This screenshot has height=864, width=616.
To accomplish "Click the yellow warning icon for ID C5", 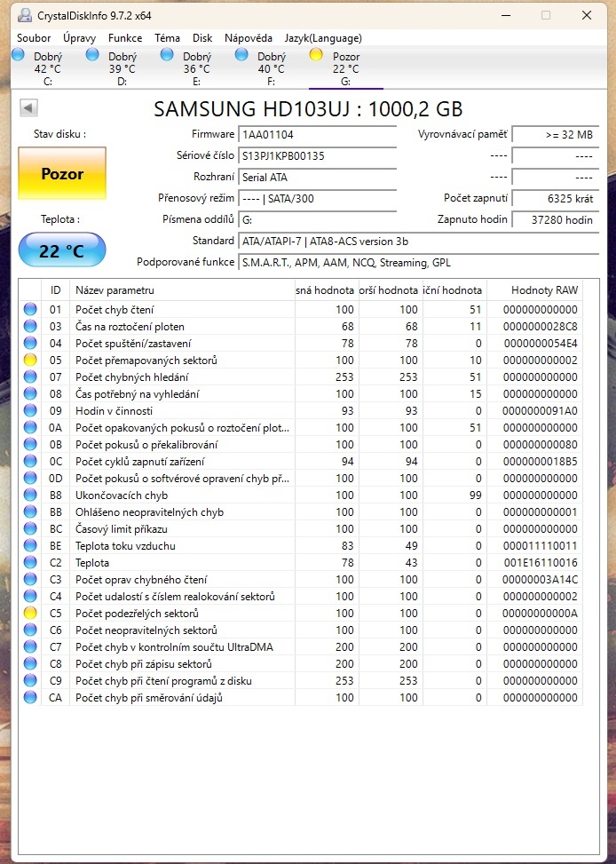I will coord(30,614).
